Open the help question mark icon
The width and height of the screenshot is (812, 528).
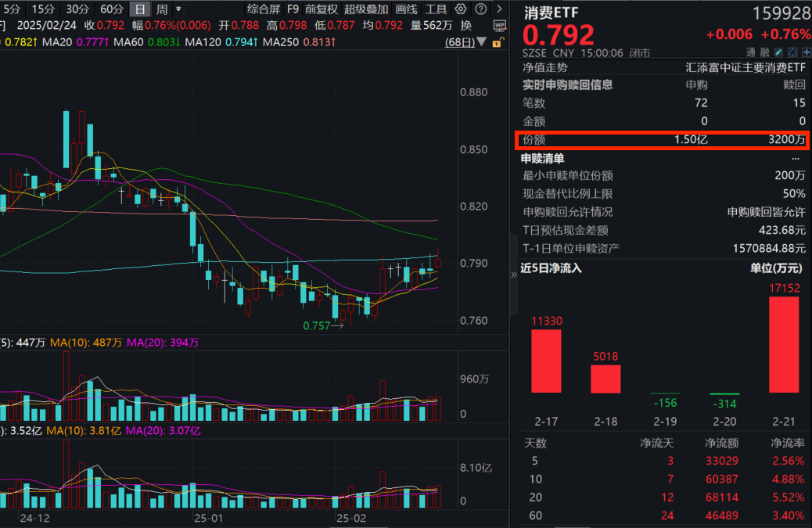click(x=480, y=9)
